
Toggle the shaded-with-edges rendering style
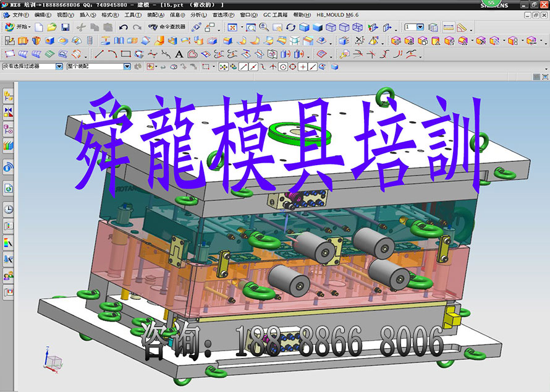(305, 27)
